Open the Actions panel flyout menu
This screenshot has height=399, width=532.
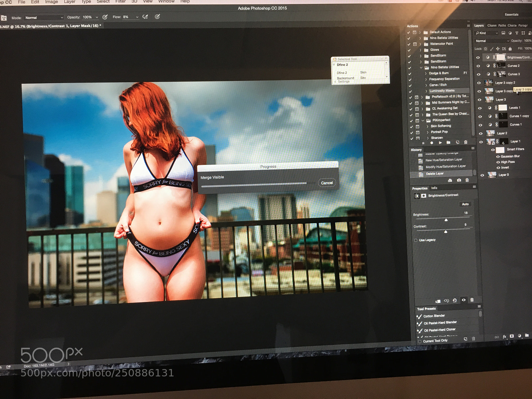(468, 26)
